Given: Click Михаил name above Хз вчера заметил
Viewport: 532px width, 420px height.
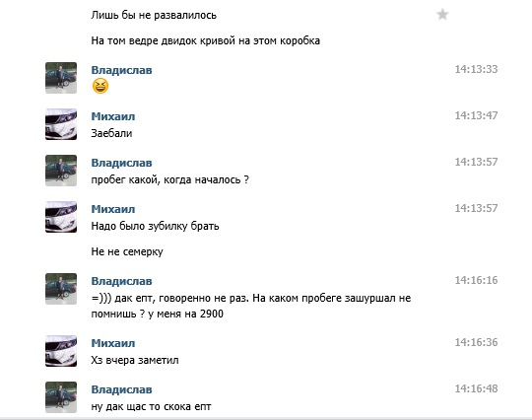Looking at the screenshot, I should click(113, 343).
